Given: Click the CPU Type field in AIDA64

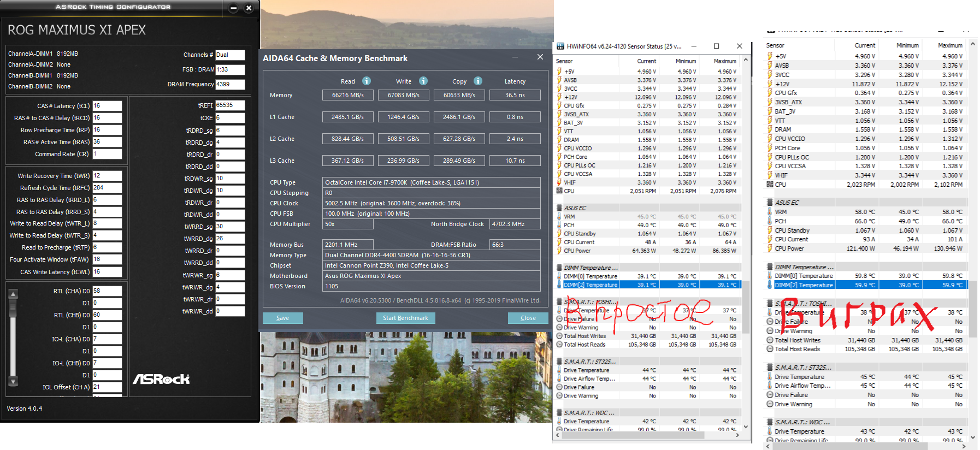Looking at the screenshot, I should point(432,182).
